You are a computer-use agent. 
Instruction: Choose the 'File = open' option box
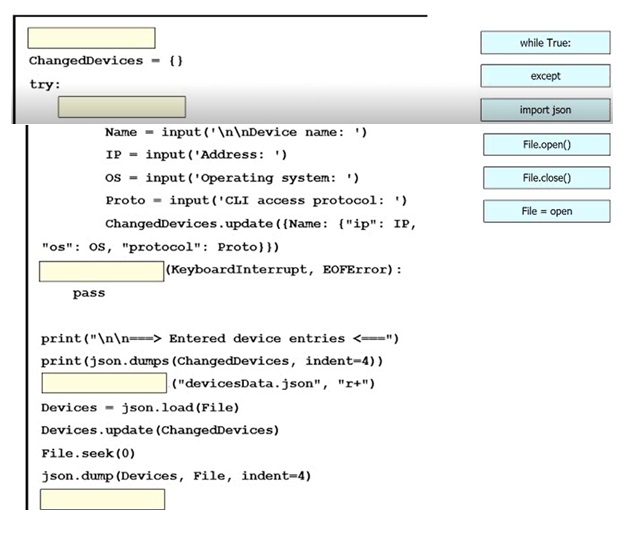coord(546,211)
